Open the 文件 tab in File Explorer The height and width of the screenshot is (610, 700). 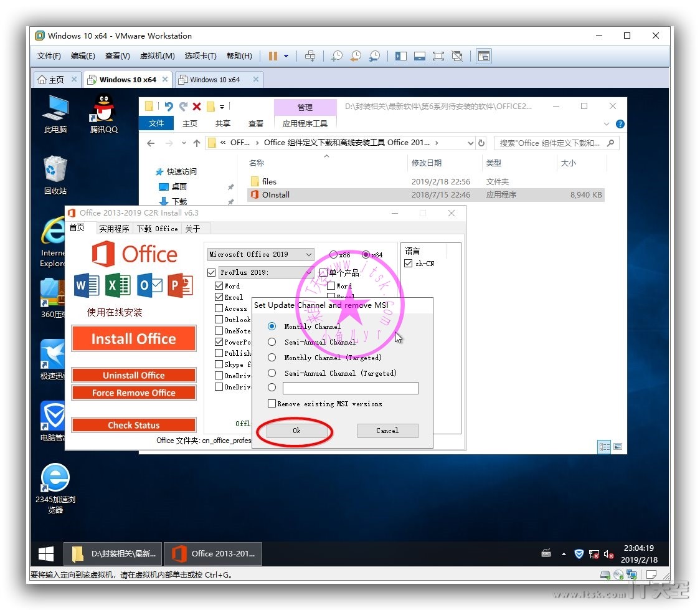[156, 123]
